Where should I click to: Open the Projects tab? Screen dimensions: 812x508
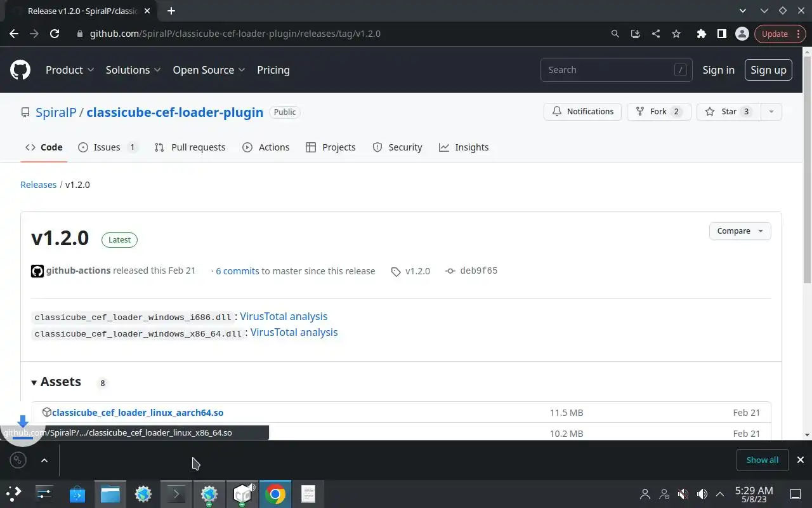(x=331, y=147)
